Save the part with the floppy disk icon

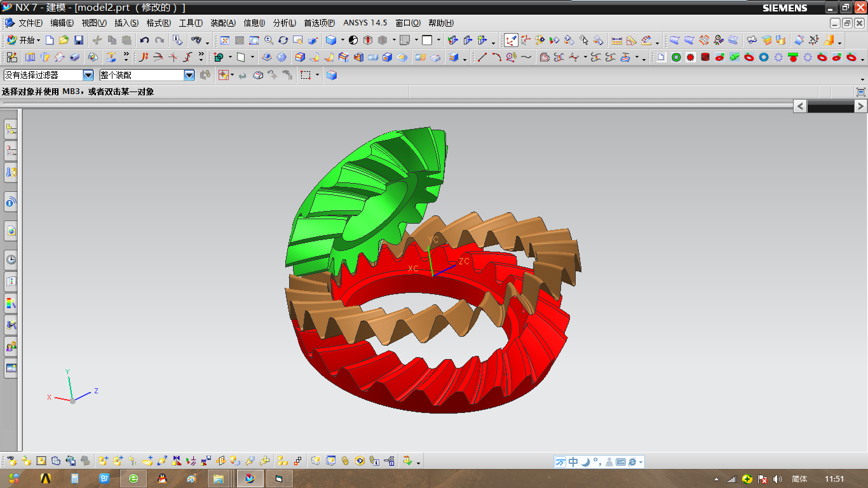(x=79, y=40)
